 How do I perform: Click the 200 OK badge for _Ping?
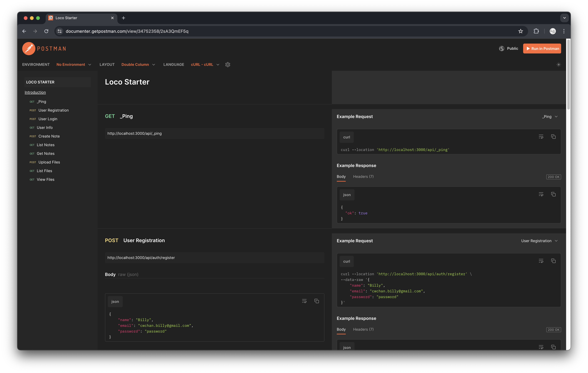point(553,177)
